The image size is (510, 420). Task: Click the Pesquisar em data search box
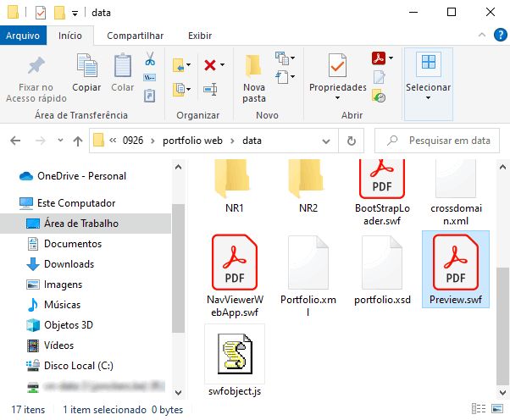click(x=437, y=141)
